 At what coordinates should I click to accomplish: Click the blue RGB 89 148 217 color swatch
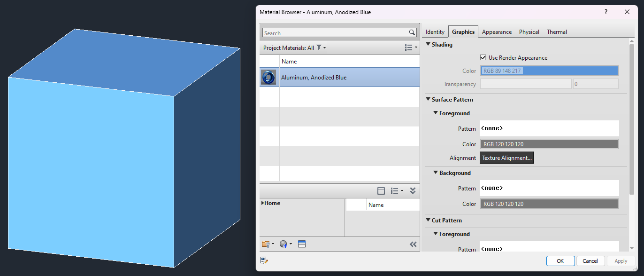pos(549,71)
